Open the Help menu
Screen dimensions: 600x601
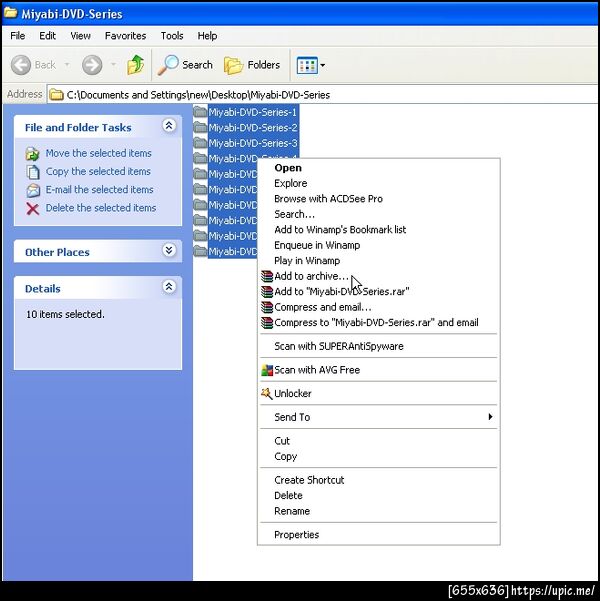(x=207, y=36)
